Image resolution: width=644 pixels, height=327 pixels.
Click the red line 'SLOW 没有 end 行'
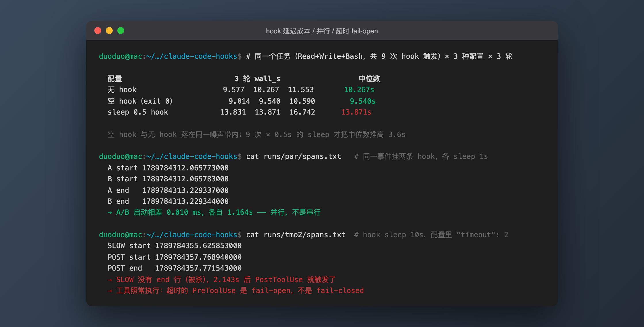pos(222,280)
